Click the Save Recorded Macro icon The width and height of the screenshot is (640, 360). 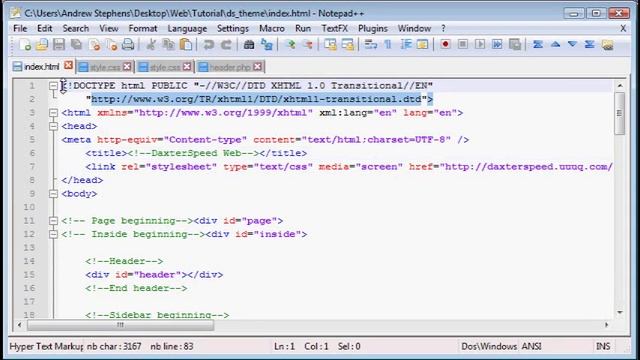(x=515, y=44)
